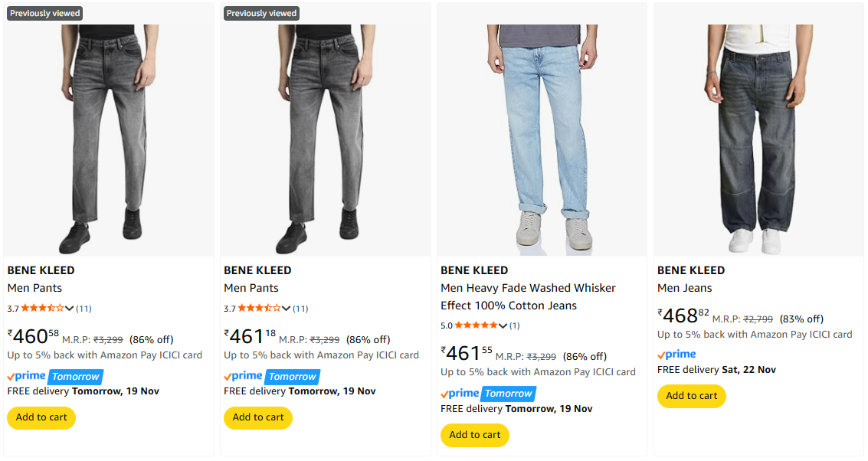Click Prime Tomorrow badge on ₹460.58 pants
The width and height of the screenshot is (868, 461).
point(55,377)
